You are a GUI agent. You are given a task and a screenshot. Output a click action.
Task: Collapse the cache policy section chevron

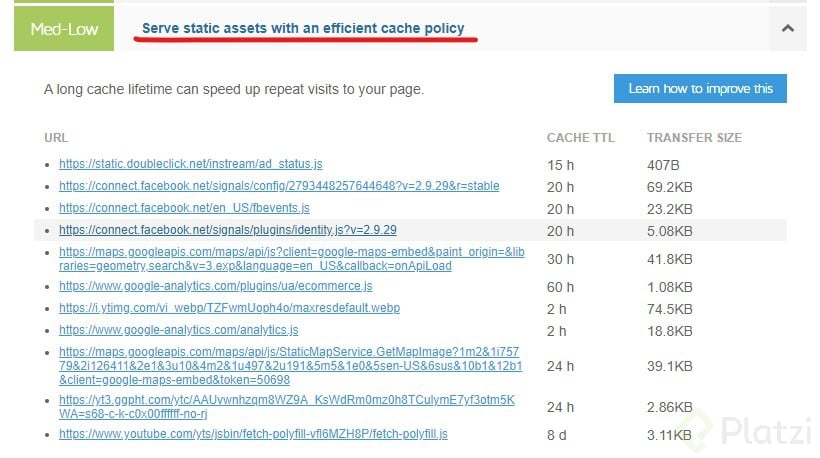pos(788,28)
